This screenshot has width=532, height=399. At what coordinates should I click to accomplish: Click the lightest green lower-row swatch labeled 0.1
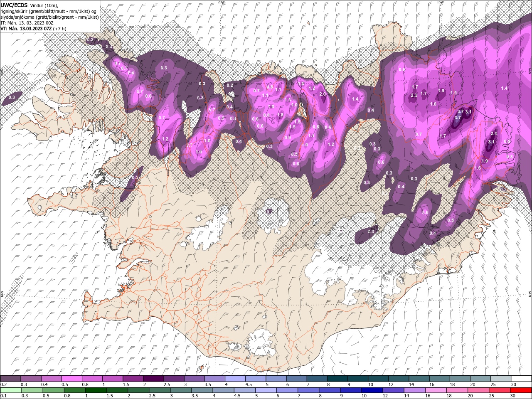[11, 390]
